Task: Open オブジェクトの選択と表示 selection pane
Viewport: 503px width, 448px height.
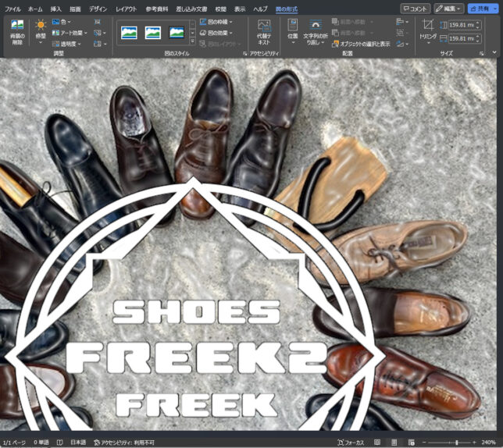Action: pyautogui.click(x=361, y=44)
